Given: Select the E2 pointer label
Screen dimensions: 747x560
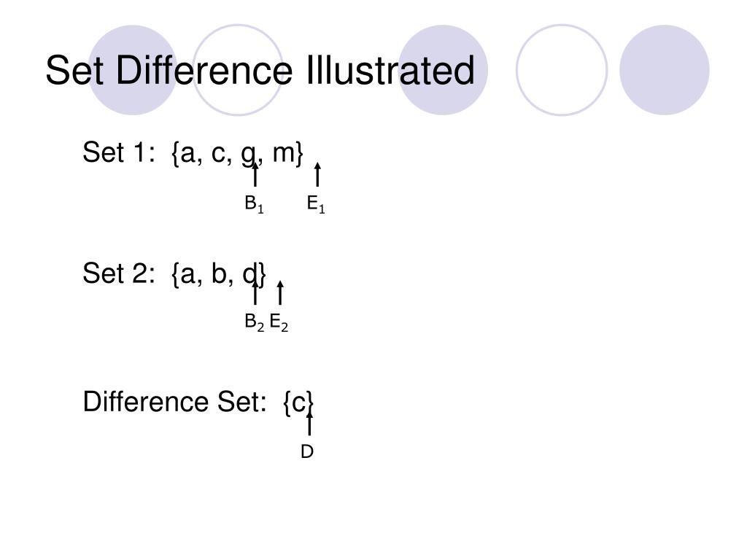Looking at the screenshot, I should pos(279,322).
